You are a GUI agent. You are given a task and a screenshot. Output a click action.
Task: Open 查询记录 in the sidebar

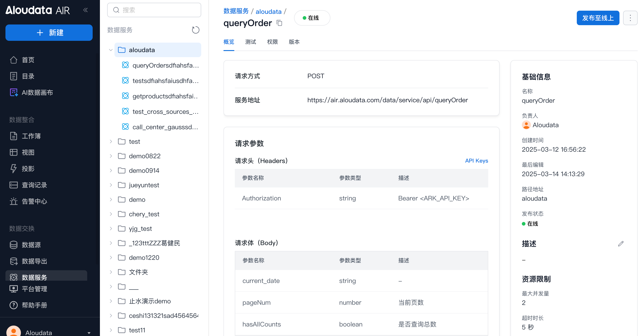point(34,185)
